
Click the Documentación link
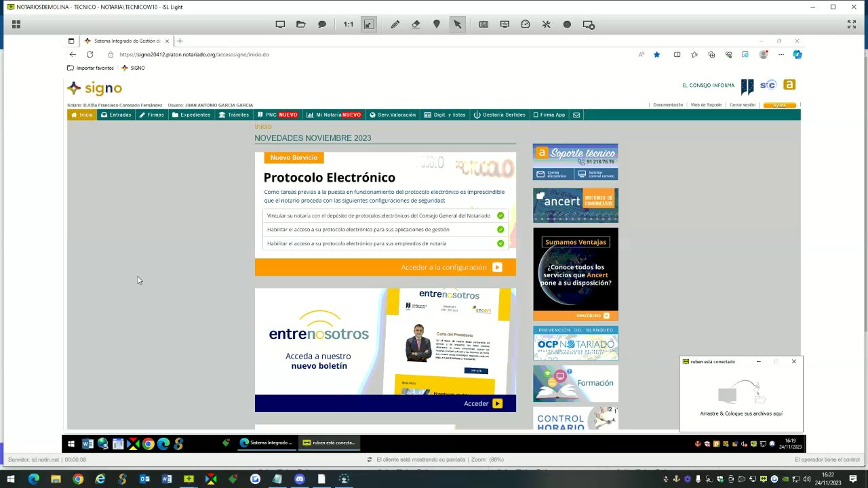pos(668,105)
